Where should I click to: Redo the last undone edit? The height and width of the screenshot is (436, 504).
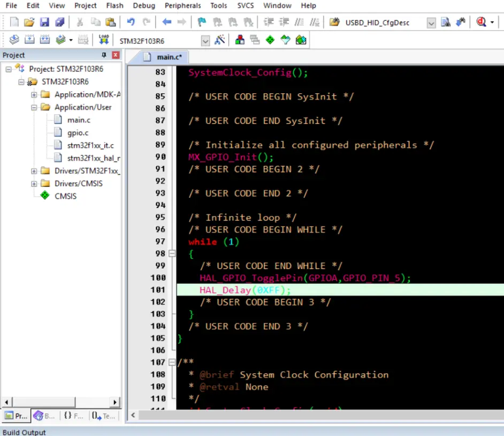146,22
